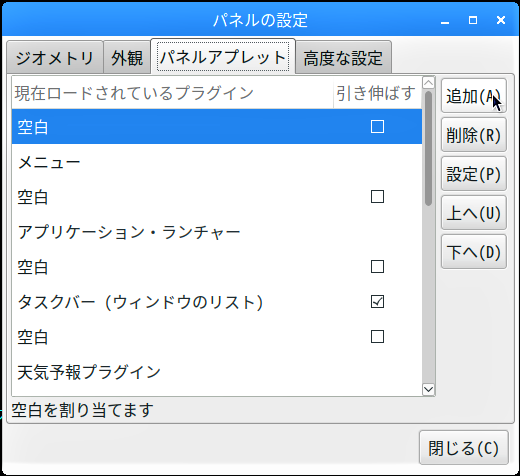Viewport: 520px width, 476px height.
Task: Click the 追加(A) add button
Action: tap(474, 96)
